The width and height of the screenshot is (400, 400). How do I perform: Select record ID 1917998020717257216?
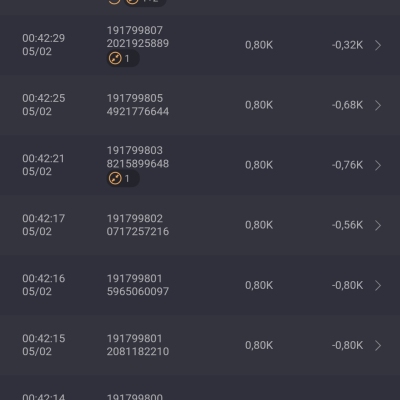pos(138,225)
